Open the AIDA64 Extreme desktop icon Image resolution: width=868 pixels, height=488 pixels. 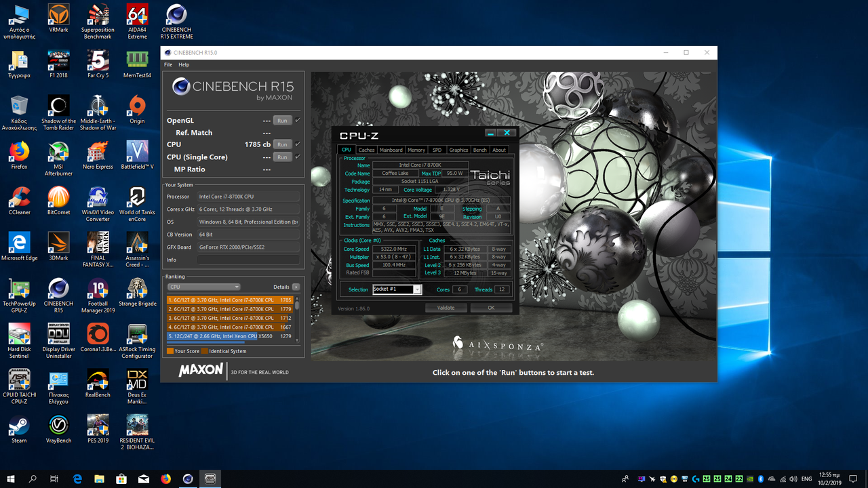click(137, 22)
